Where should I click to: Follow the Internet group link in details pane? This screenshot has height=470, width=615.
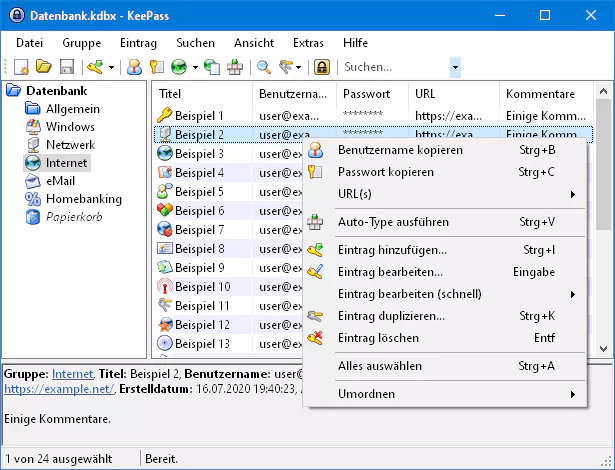(x=70, y=373)
